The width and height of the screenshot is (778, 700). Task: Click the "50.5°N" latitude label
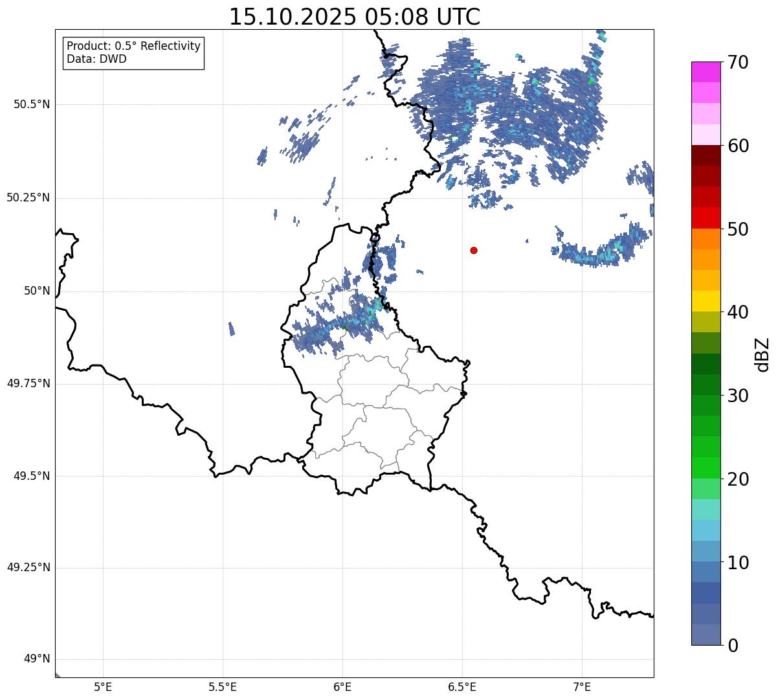click(x=31, y=104)
